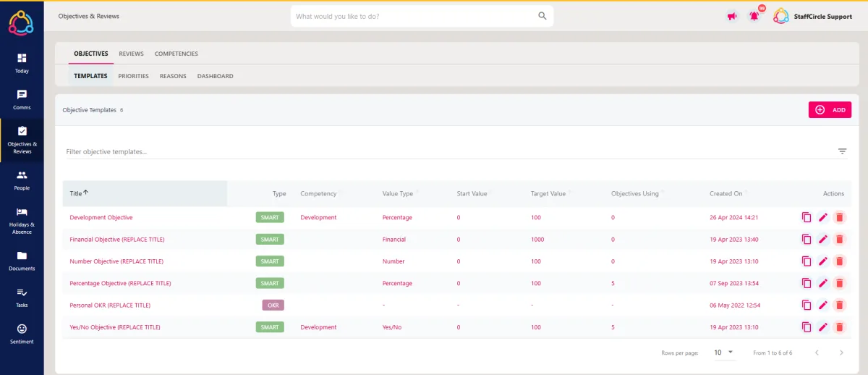Screen dimensions: 868x375
Task: Sort table by Objectives Using column
Action: [635, 194]
